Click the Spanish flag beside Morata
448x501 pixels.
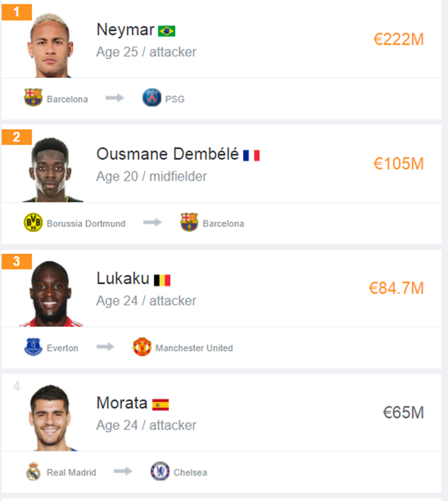click(160, 405)
